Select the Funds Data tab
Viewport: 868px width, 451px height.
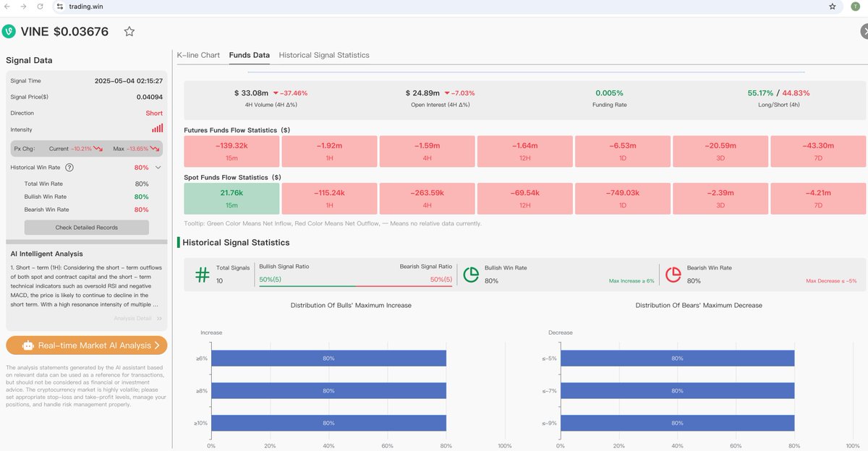[x=250, y=55]
